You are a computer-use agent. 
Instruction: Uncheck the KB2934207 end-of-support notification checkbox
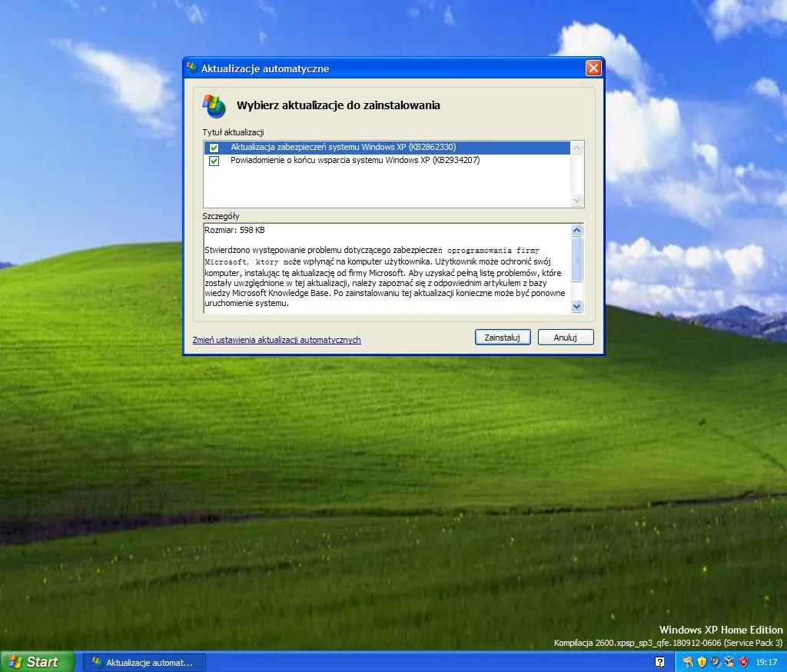click(x=213, y=161)
